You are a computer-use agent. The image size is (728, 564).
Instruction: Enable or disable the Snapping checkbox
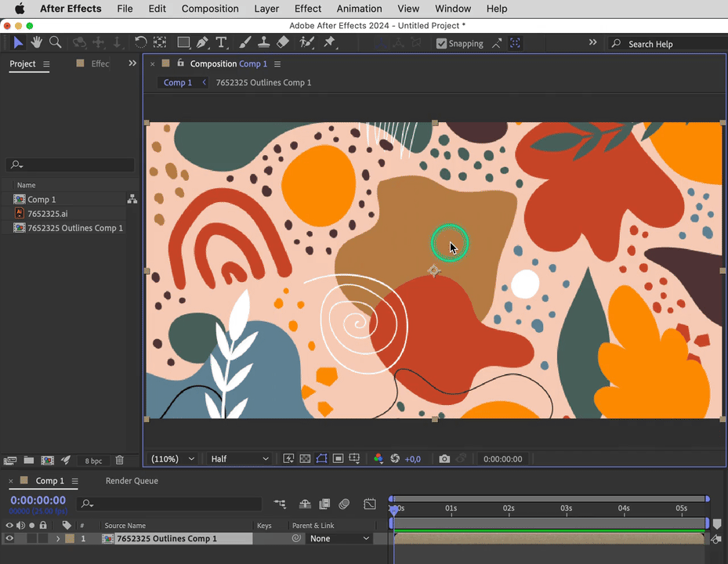[442, 44]
